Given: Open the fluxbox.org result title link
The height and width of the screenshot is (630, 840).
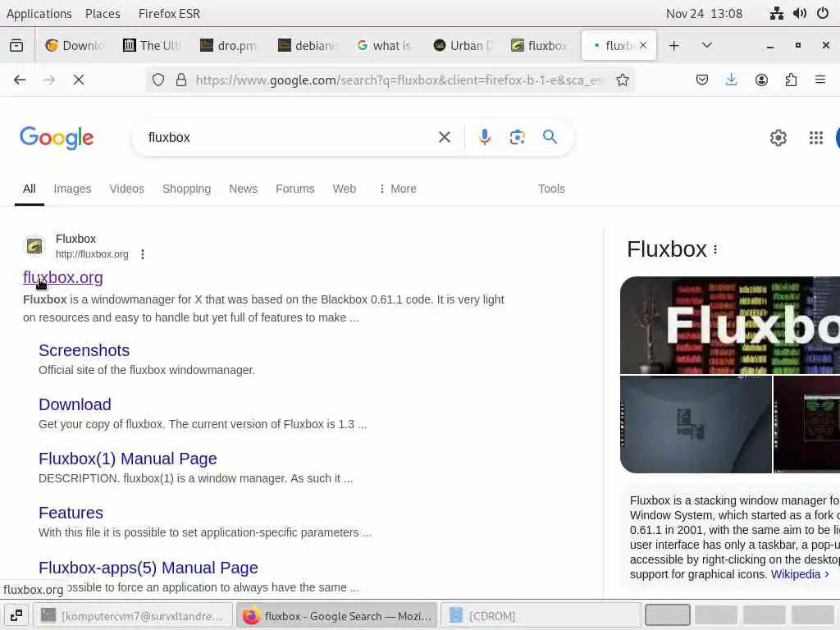Looking at the screenshot, I should coord(62,277).
